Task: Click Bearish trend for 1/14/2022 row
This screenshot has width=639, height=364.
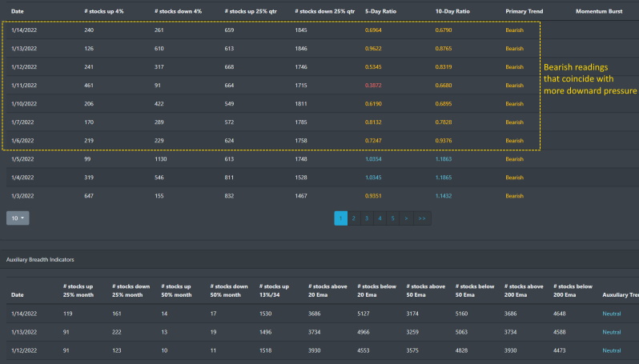Action: (514, 30)
